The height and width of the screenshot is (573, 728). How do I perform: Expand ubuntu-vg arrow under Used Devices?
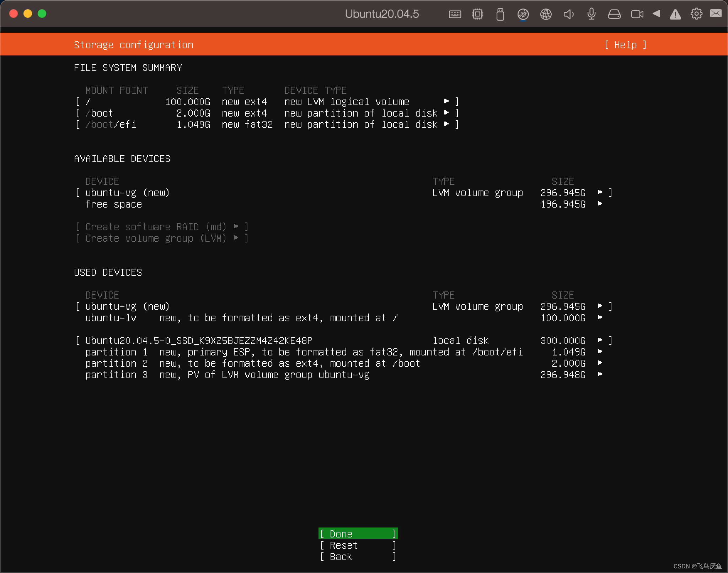coord(600,306)
